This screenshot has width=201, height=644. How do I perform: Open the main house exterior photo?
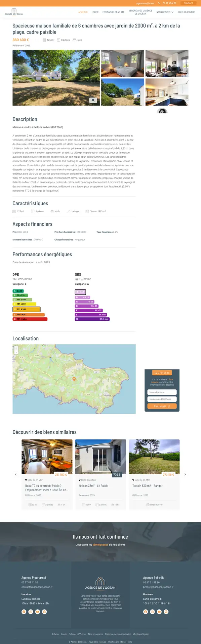pos(56,78)
